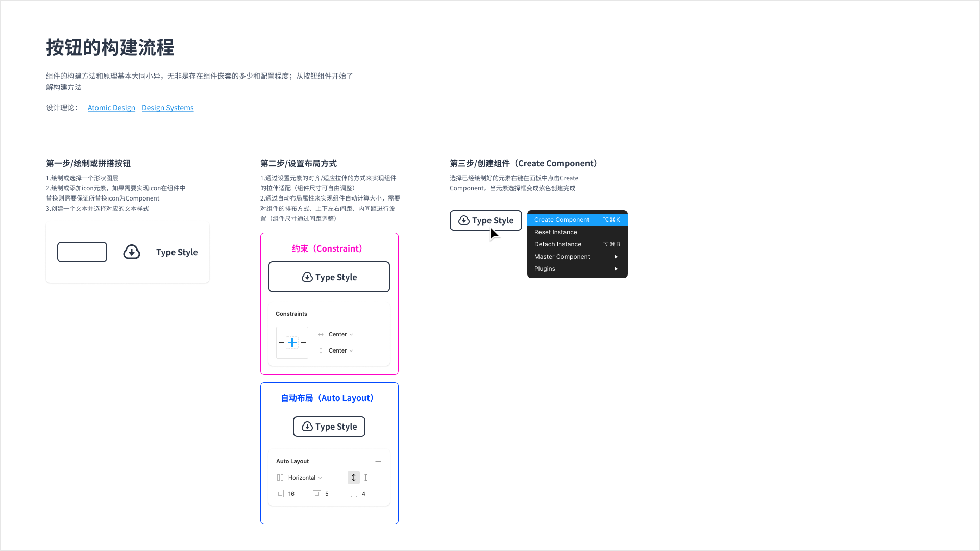The width and height of the screenshot is (980, 551).
Task: Click the Type Style download icon
Action: pyautogui.click(x=131, y=252)
